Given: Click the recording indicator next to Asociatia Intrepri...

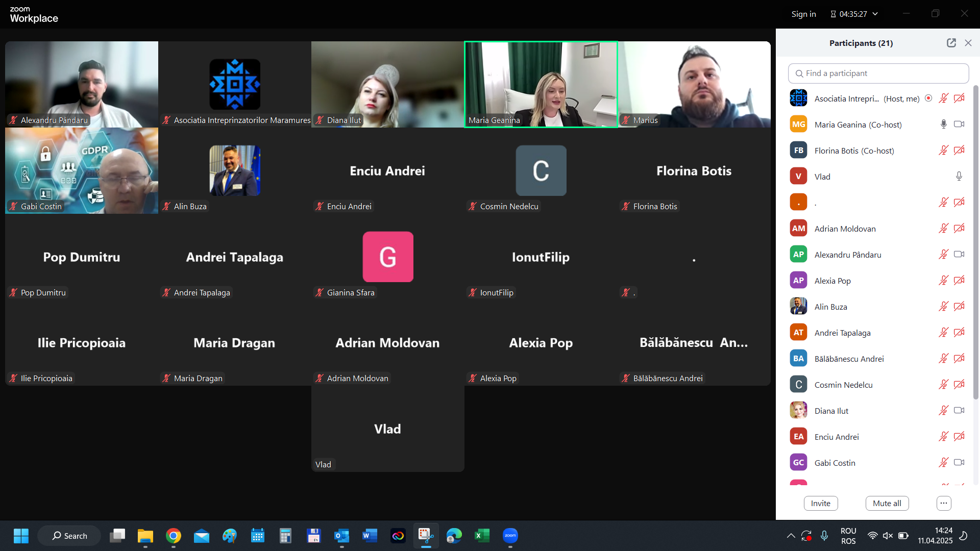Looking at the screenshot, I should coord(928,98).
